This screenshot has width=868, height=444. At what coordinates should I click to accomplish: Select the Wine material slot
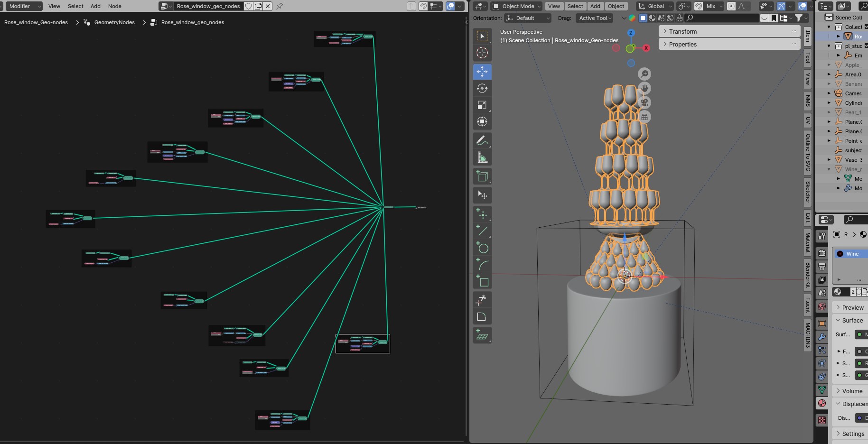(852, 254)
